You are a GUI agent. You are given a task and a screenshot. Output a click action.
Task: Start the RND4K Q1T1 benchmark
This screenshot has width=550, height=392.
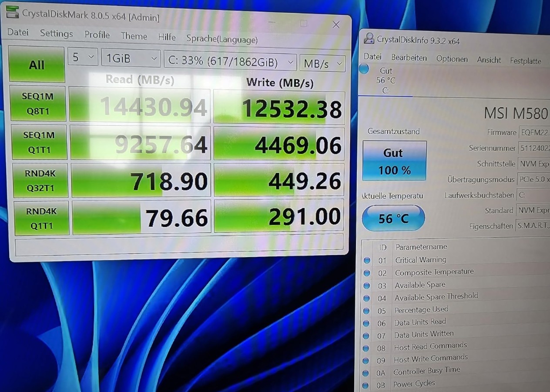(x=41, y=218)
